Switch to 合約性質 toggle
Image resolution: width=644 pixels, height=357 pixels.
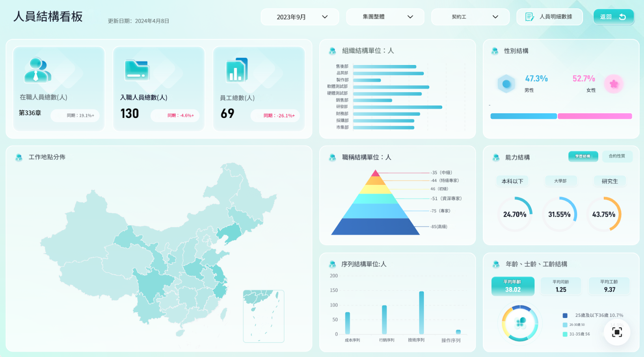coord(617,156)
